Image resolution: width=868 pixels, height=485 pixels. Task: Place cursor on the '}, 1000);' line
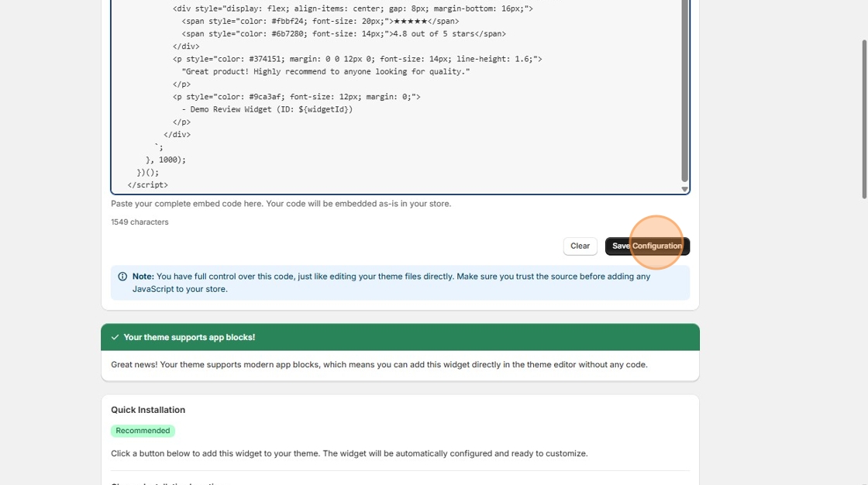pos(166,160)
